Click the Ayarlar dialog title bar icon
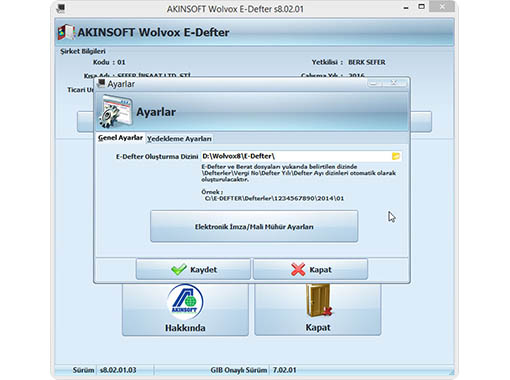 tap(101, 84)
